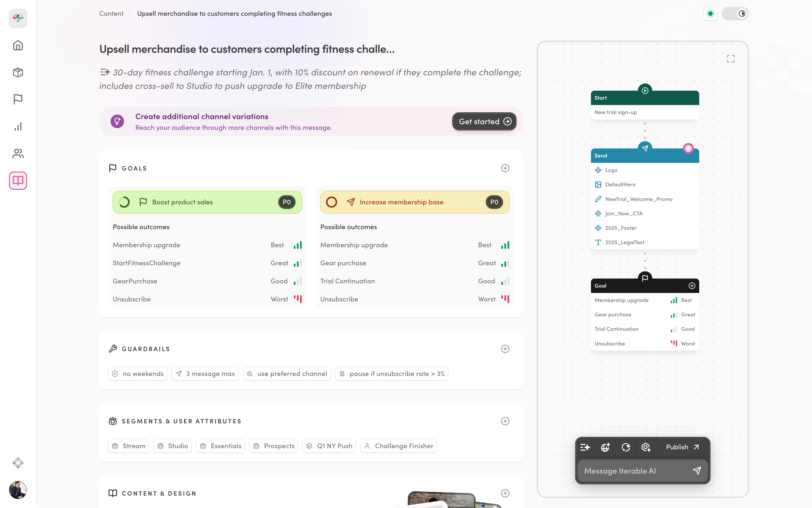Screen dimensions: 812x508
Task: Select the Increase membership base goal
Action: pos(415,202)
